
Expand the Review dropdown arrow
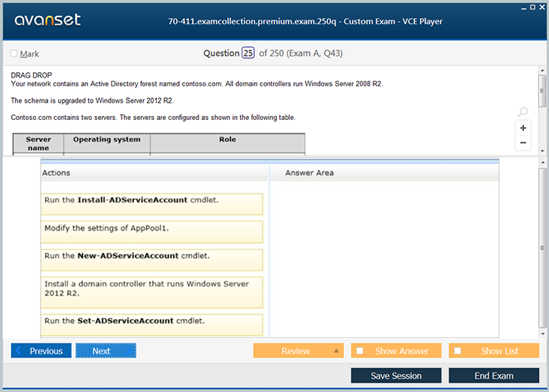pyautogui.click(x=336, y=350)
